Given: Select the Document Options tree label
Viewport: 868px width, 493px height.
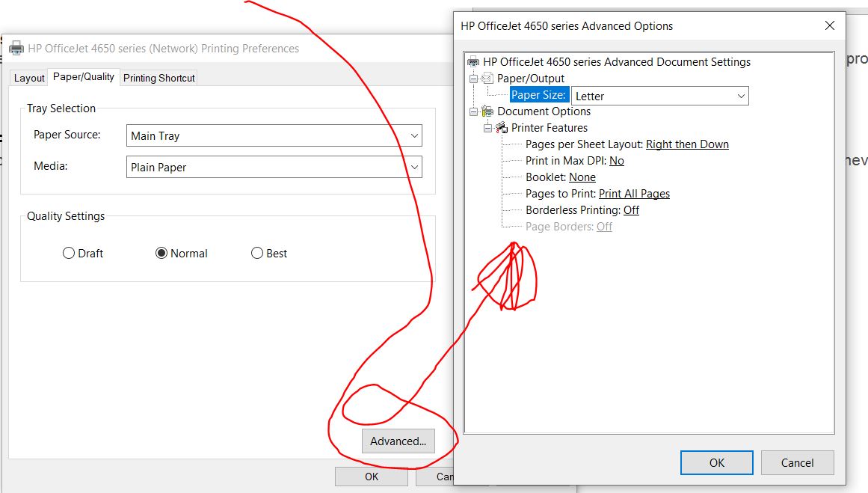Looking at the screenshot, I should point(544,111).
